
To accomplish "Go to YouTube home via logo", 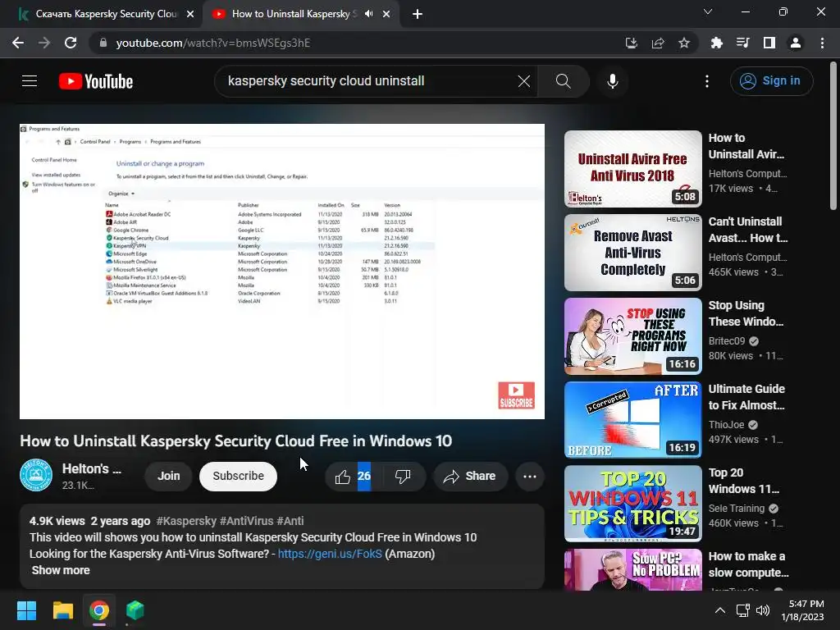I will click(x=96, y=81).
